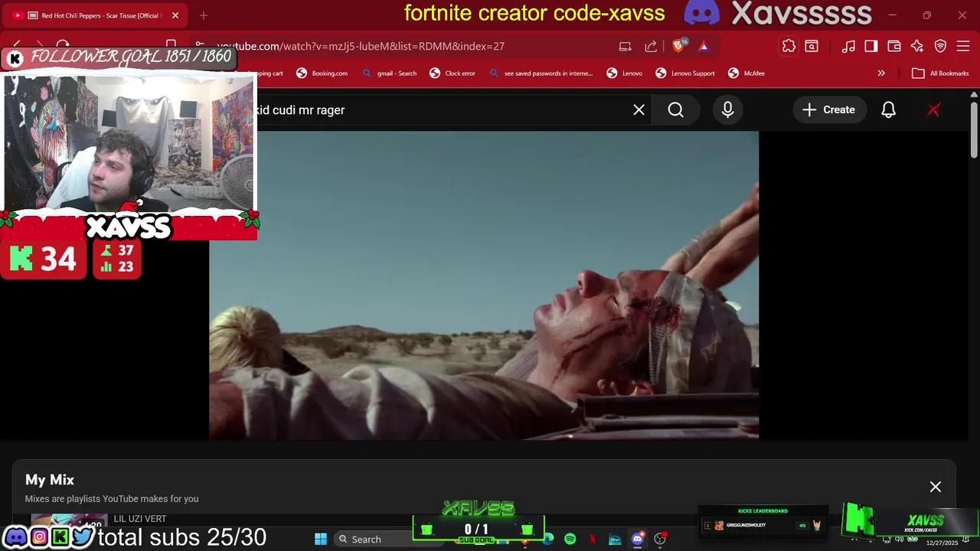Open Spotify from the taskbar

[x=570, y=540]
